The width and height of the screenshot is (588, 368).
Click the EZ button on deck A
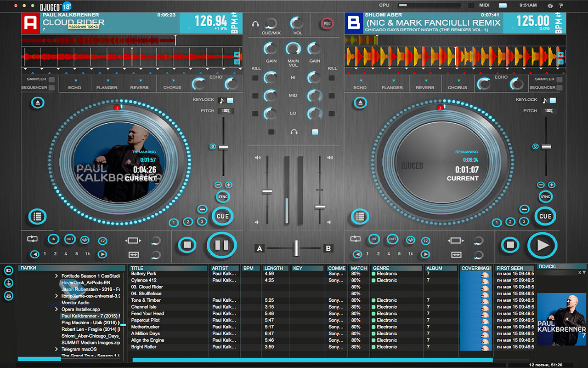click(103, 241)
